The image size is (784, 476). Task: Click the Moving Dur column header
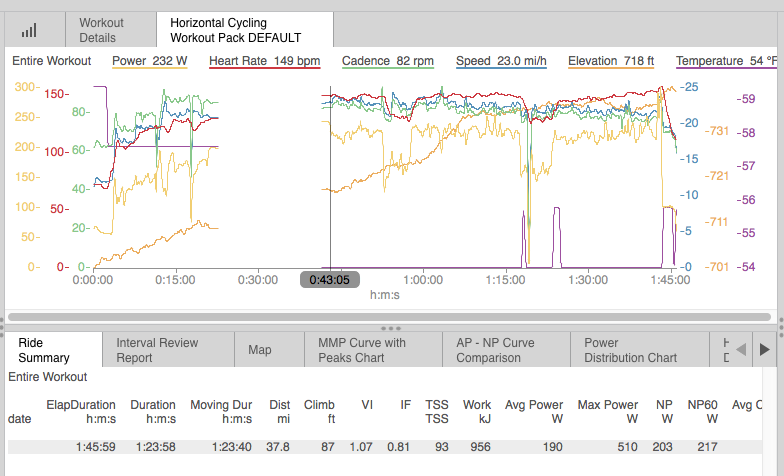point(221,412)
